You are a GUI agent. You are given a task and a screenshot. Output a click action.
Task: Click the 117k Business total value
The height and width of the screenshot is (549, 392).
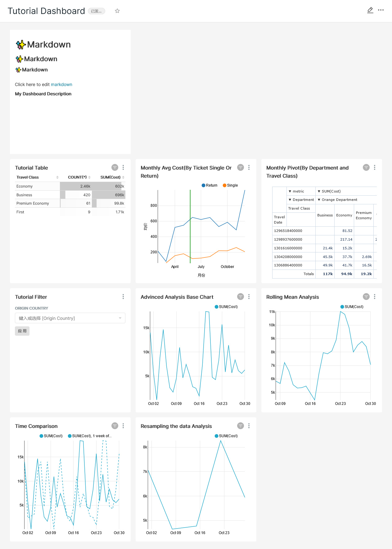328,274
